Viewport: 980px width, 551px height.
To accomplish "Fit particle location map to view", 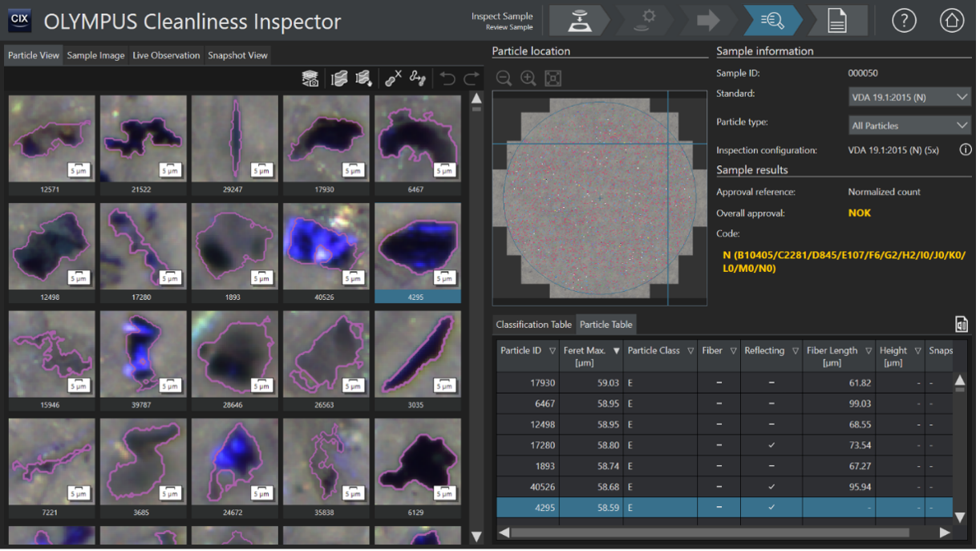I will pos(553,78).
